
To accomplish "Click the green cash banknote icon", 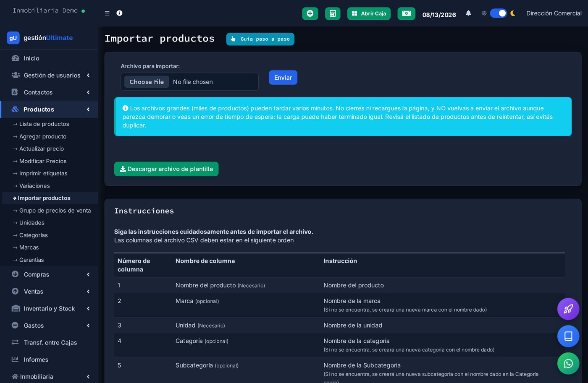I will pyautogui.click(x=406, y=13).
